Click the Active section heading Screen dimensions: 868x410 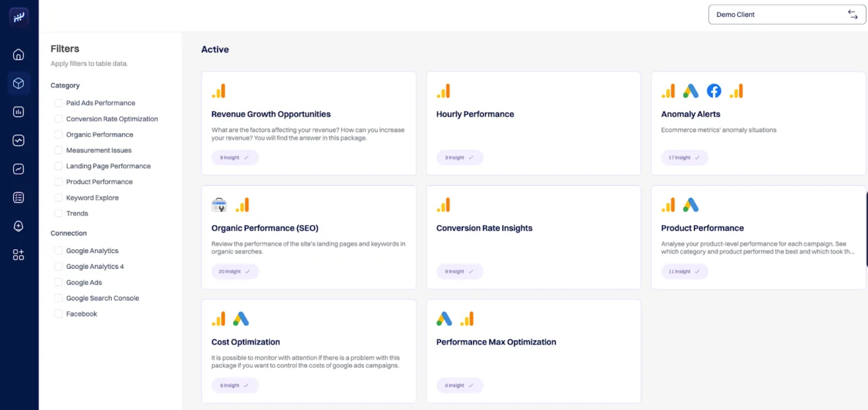[x=215, y=50]
